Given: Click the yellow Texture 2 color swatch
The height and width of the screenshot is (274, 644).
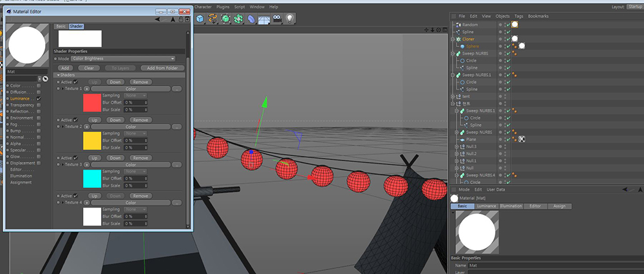Looking at the screenshot, I should 92,141.
